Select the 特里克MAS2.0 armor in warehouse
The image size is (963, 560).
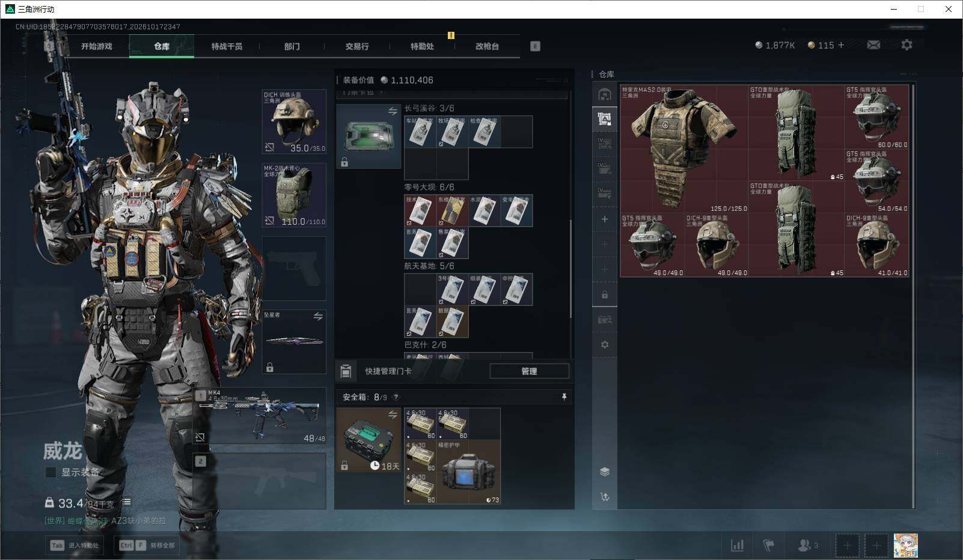[x=684, y=149]
